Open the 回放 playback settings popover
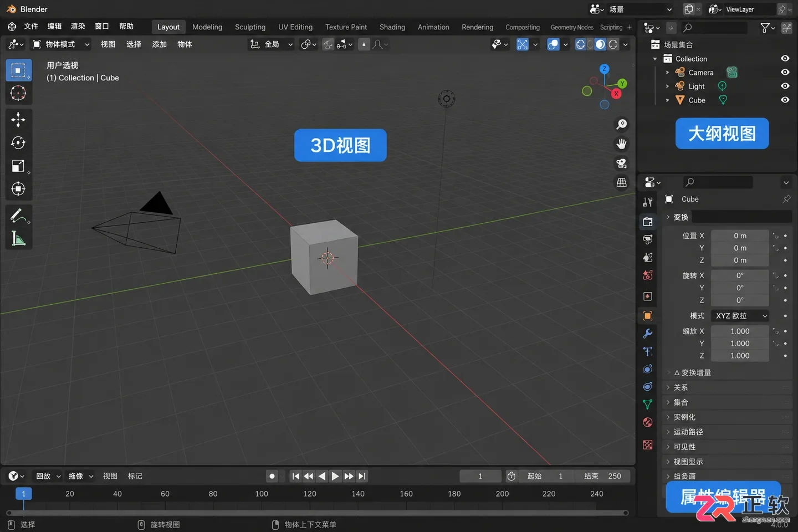The height and width of the screenshot is (532, 798). click(x=48, y=476)
